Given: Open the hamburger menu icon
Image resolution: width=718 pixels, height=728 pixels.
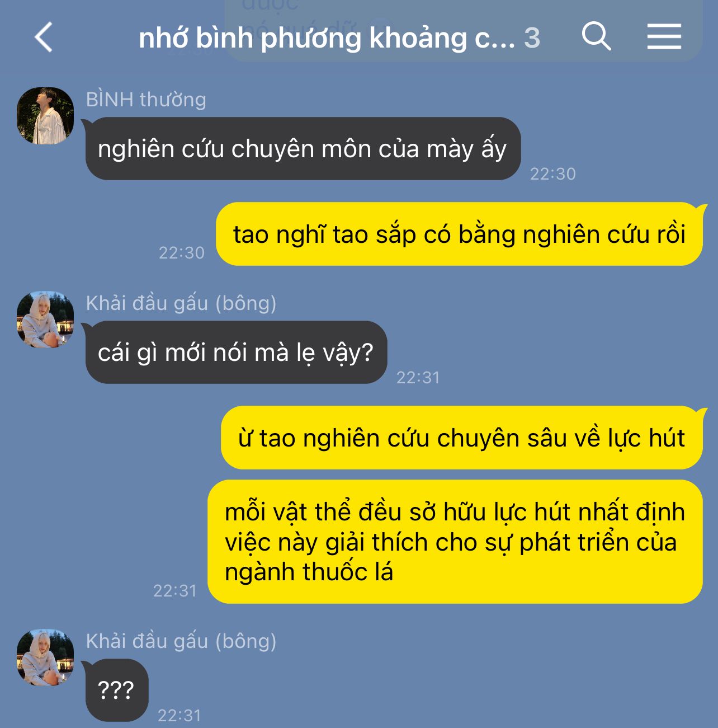Looking at the screenshot, I should pos(664,36).
